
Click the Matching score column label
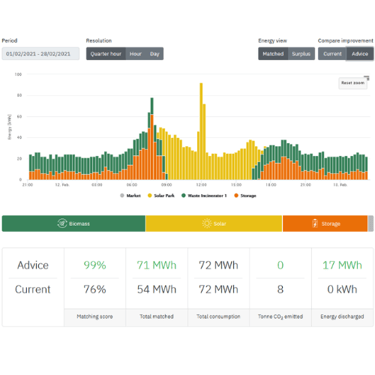tap(95, 316)
